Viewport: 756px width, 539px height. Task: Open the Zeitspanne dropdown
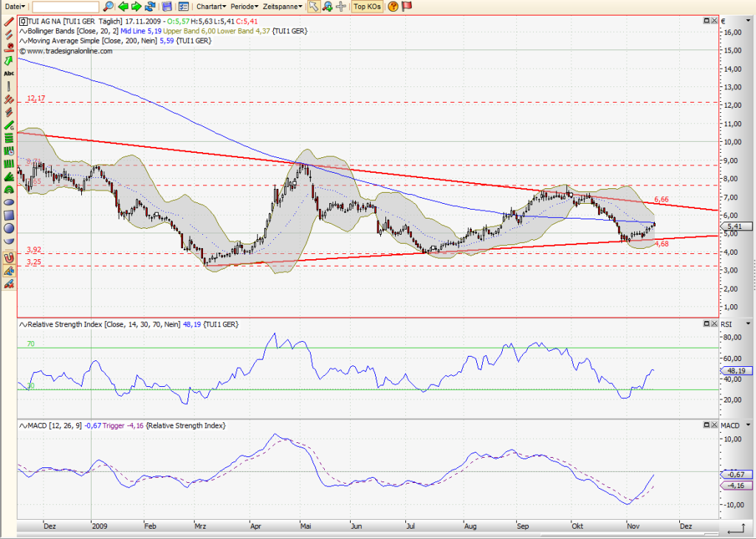283,6
